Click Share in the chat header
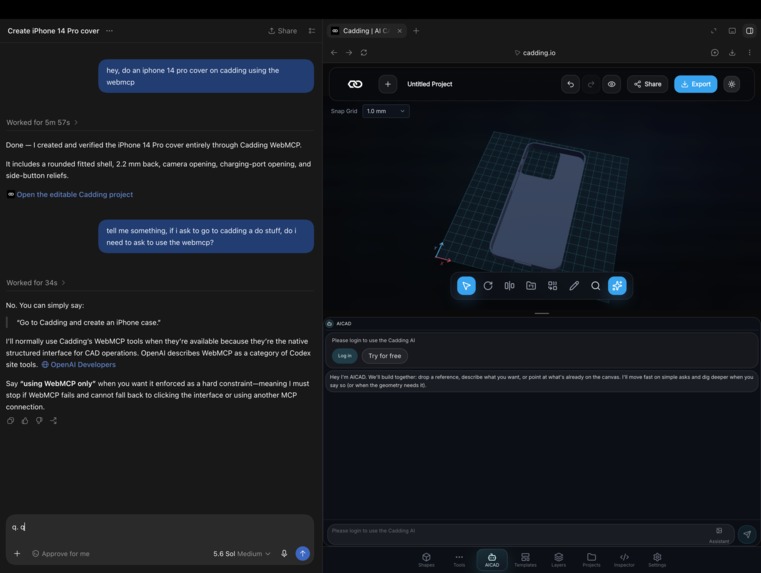 point(282,31)
